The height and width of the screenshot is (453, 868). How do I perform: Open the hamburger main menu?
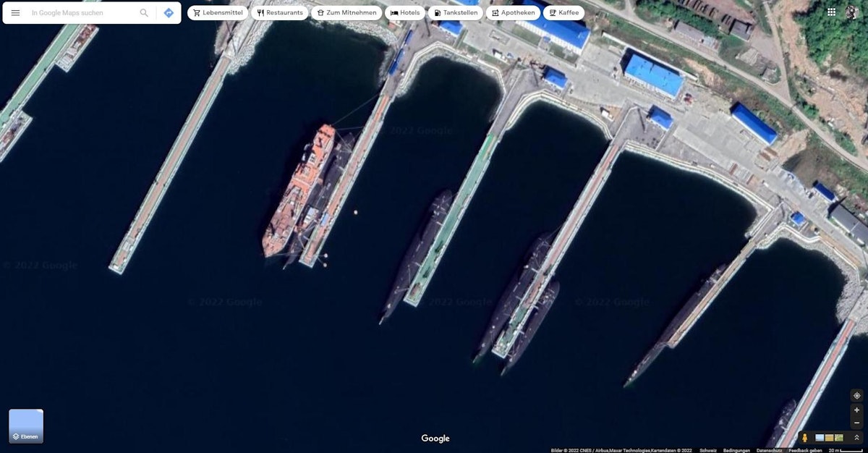pos(15,13)
